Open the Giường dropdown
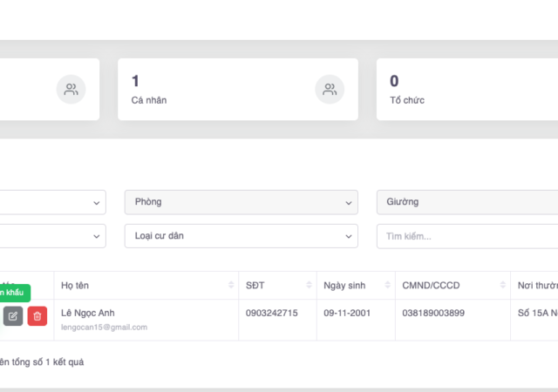 466,202
